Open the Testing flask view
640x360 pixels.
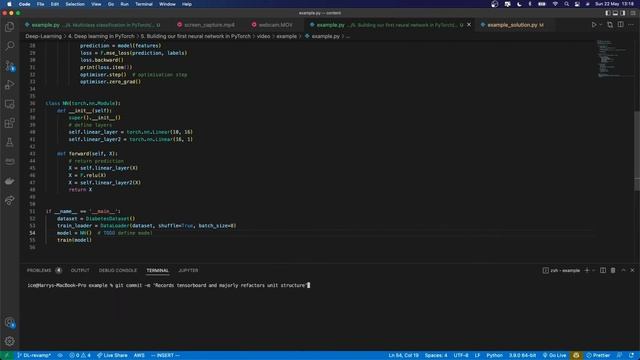click(x=9, y=142)
